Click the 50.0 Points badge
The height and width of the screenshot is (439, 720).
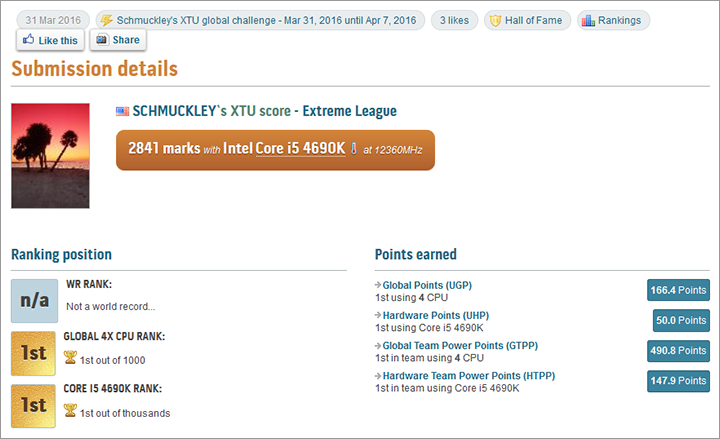tap(681, 321)
